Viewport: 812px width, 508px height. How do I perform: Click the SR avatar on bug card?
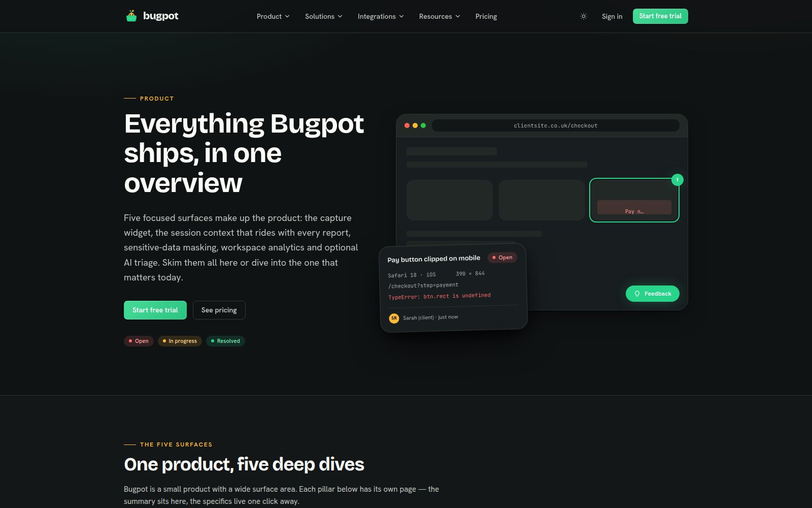tap(394, 318)
